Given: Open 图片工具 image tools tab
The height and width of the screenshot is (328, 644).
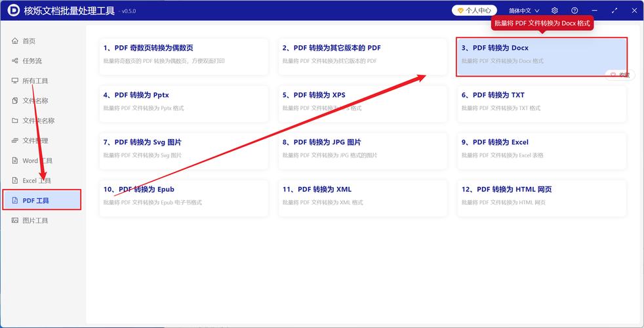Looking at the screenshot, I should coord(35,220).
